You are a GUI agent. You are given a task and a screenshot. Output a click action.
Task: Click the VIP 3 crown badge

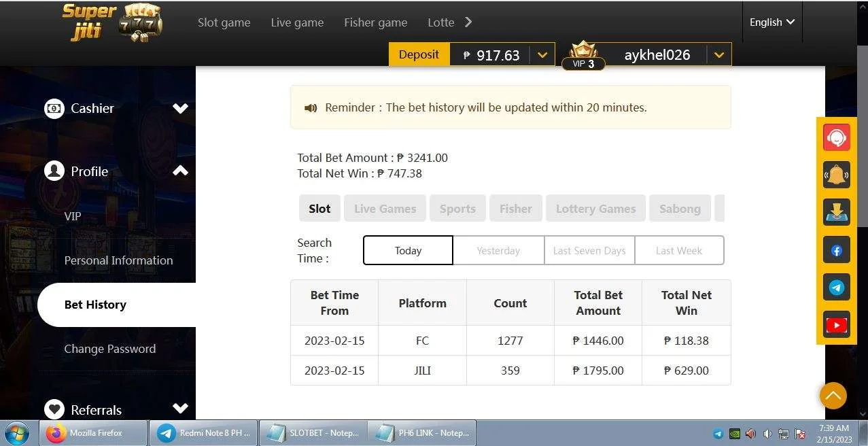coord(583,55)
